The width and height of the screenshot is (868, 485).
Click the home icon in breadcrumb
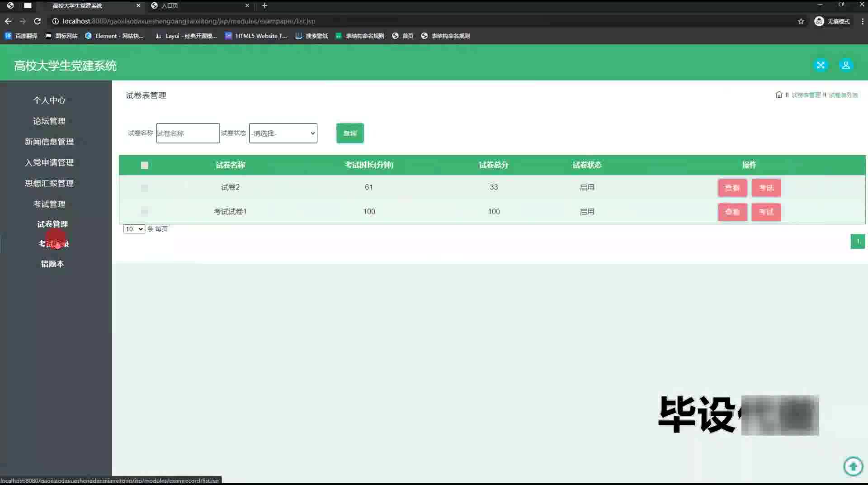tap(778, 95)
